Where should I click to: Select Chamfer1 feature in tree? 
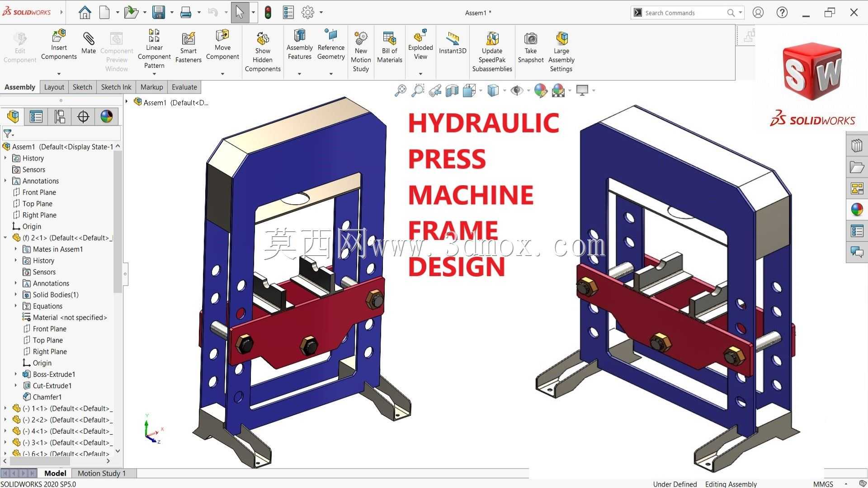click(42, 397)
